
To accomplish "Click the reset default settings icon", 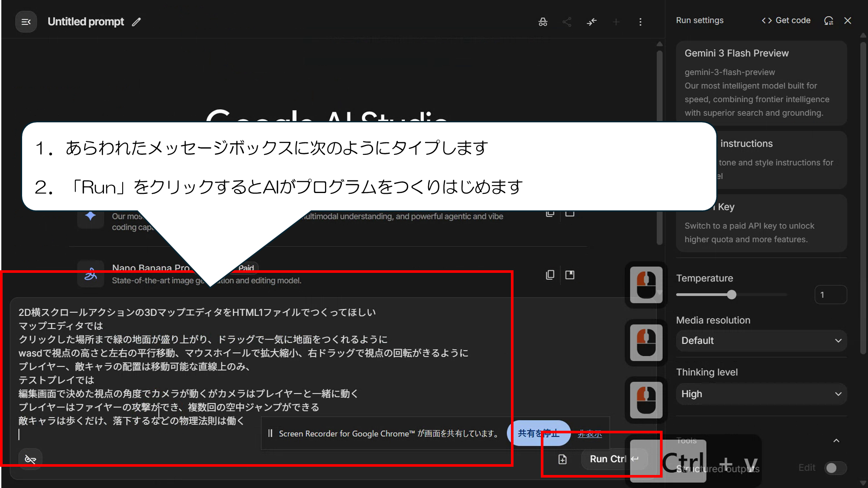I will (x=829, y=20).
